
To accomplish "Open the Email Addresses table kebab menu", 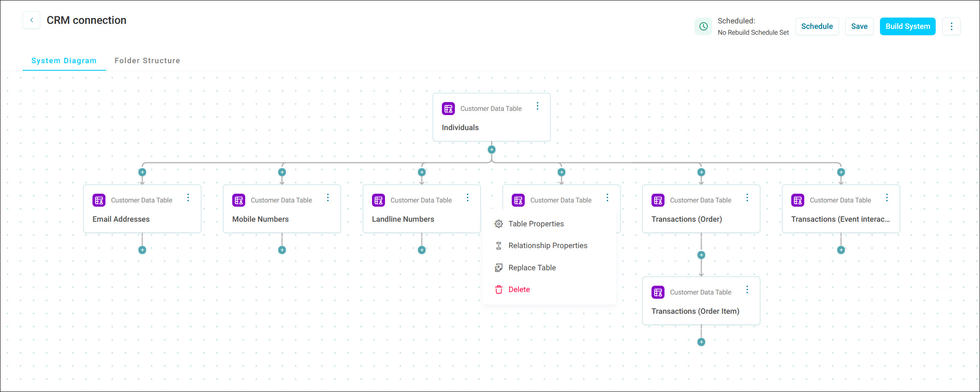I will [x=188, y=197].
